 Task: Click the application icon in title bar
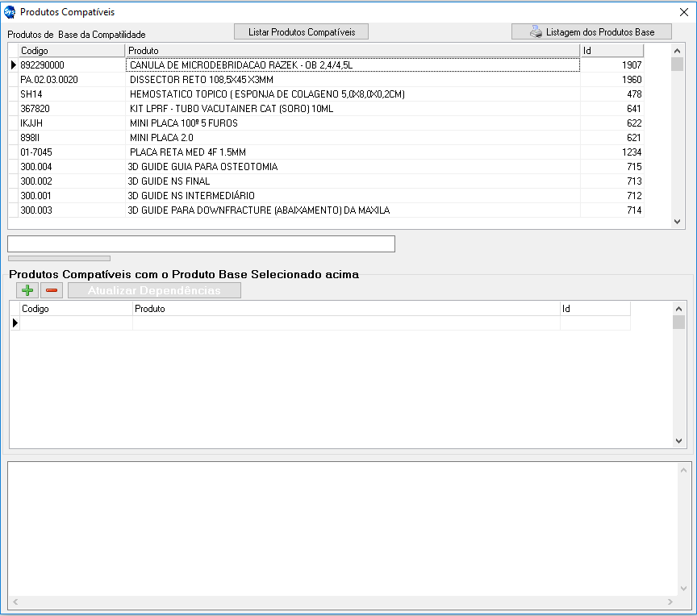pos(10,12)
